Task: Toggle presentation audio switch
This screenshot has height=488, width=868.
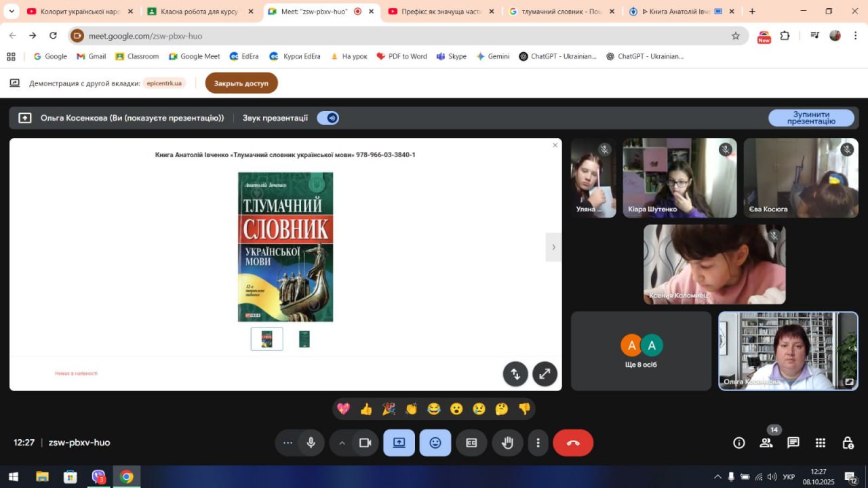Action: pos(328,118)
